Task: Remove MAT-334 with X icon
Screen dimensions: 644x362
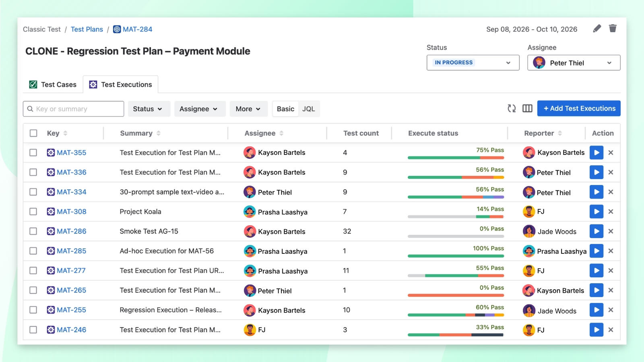Action: [611, 192]
